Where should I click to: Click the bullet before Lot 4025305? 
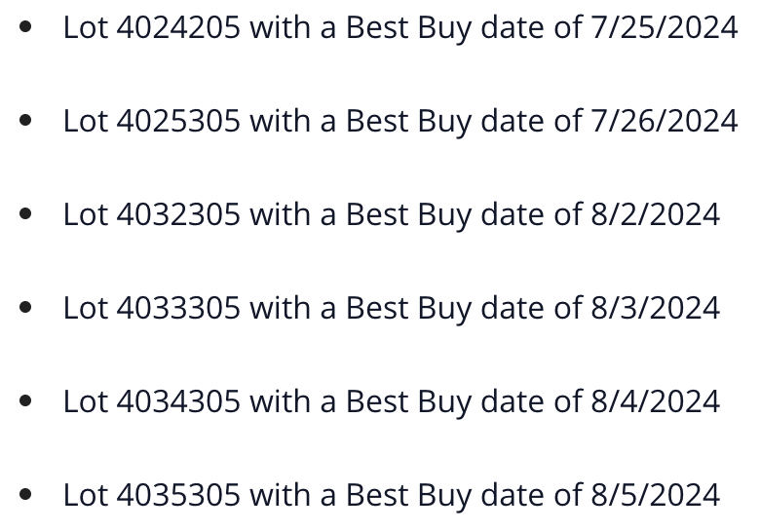pyautogui.click(x=25, y=120)
